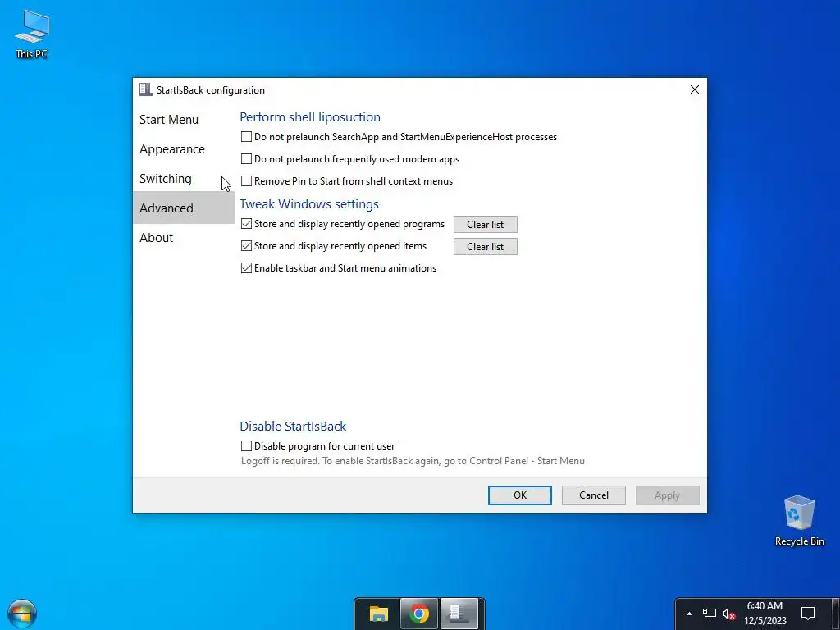The image size is (840, 630).
Task: Click the Logoff is required note text
Action: (x=413, y=461)
